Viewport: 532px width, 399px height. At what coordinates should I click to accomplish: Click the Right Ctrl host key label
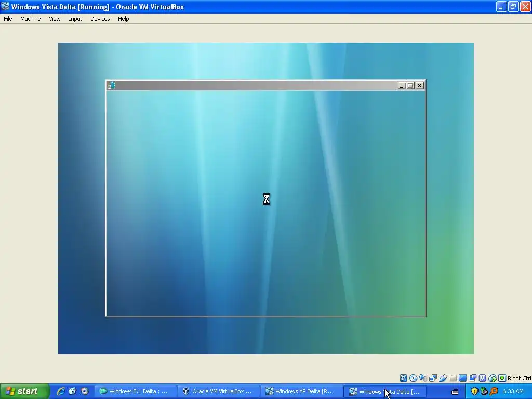520,378
